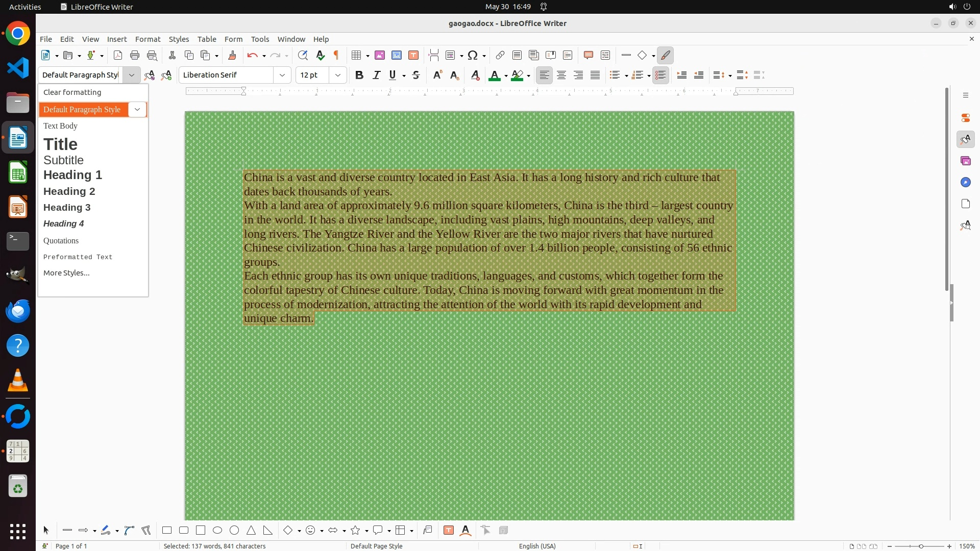This screenshot has width=980, height=551.
Task: Expand the Font Name dropdown arrow
Action: click(282, 75)
